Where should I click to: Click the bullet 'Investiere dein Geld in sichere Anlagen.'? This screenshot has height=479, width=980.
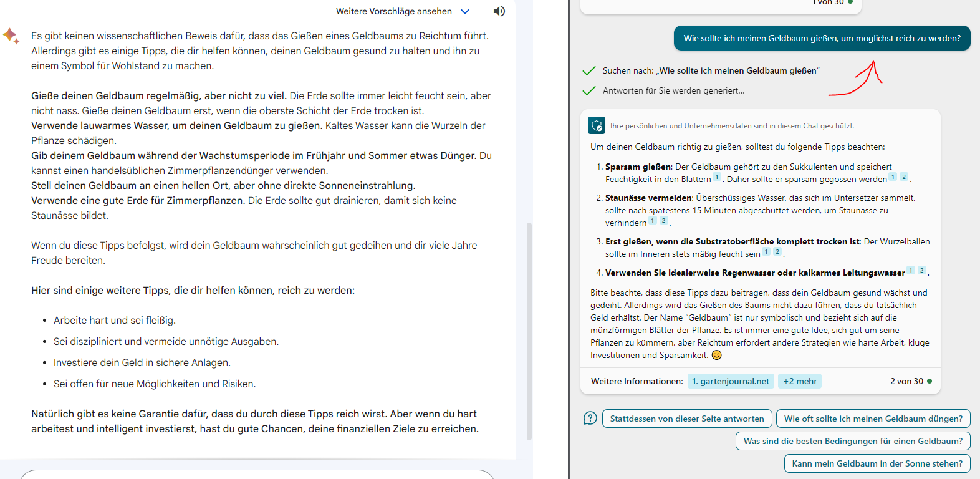point(142,362)
